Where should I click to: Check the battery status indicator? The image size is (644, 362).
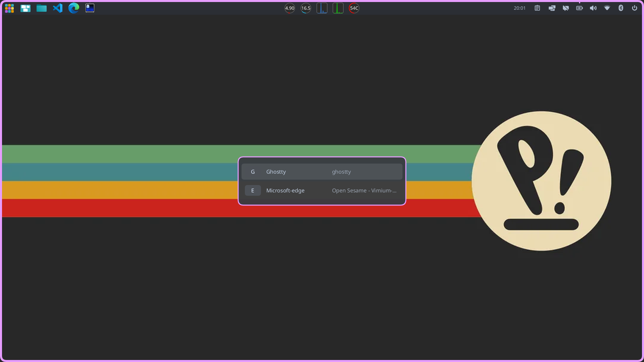coord(579,8)
